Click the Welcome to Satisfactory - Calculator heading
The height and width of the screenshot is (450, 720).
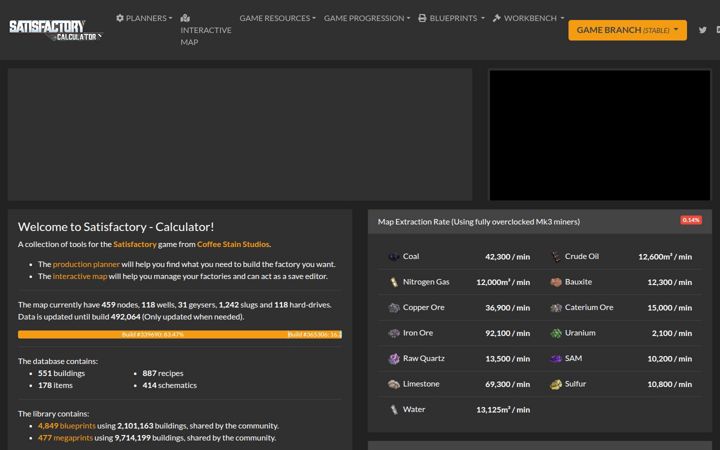tap(116, 227)
